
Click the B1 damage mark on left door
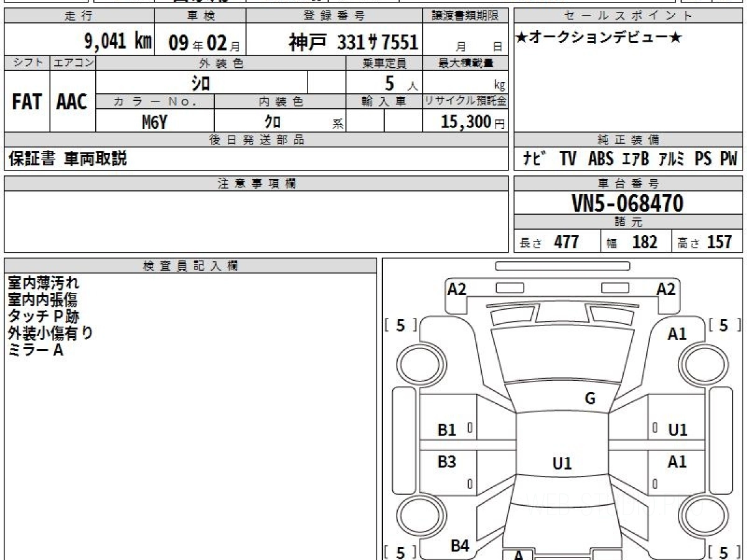[x=447, y=429]
